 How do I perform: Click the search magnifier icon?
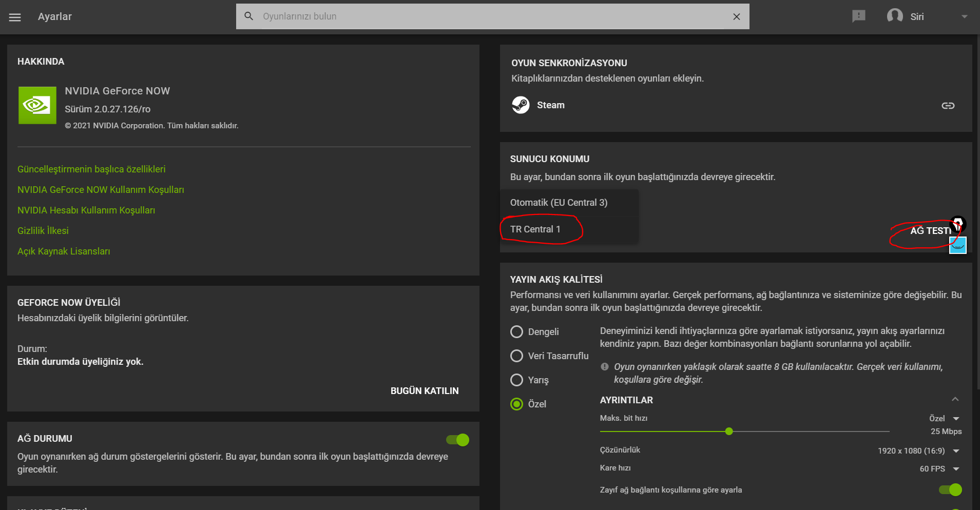coord(249,16)
